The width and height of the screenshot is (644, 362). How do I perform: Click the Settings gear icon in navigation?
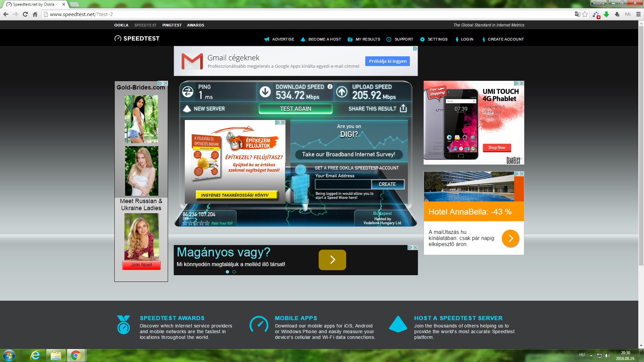point(422,39)
